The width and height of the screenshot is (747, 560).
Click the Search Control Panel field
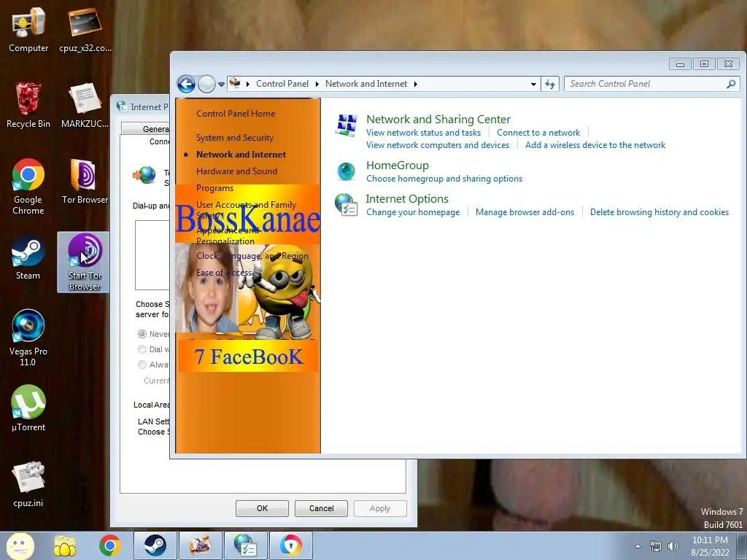[651, 85]
